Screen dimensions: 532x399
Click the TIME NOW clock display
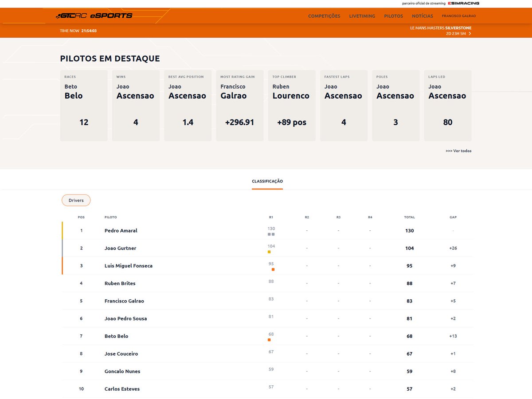(x=78, y=31)
